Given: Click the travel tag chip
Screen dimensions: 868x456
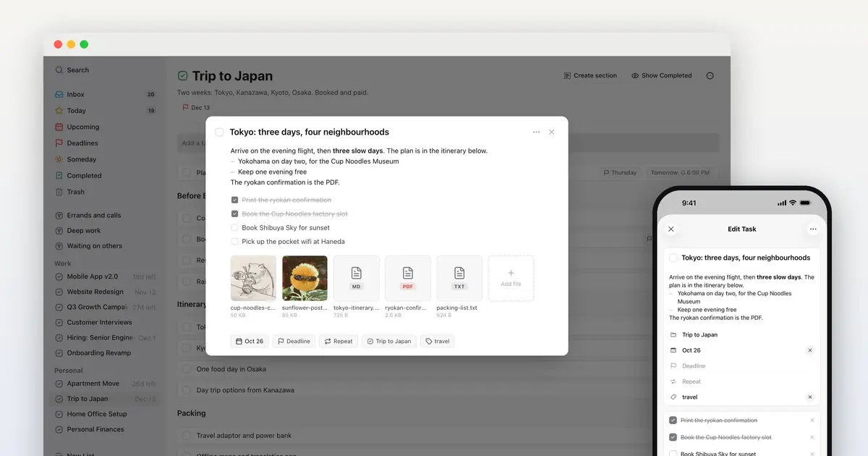Looking at the screenshot, I should coord(438,341).
